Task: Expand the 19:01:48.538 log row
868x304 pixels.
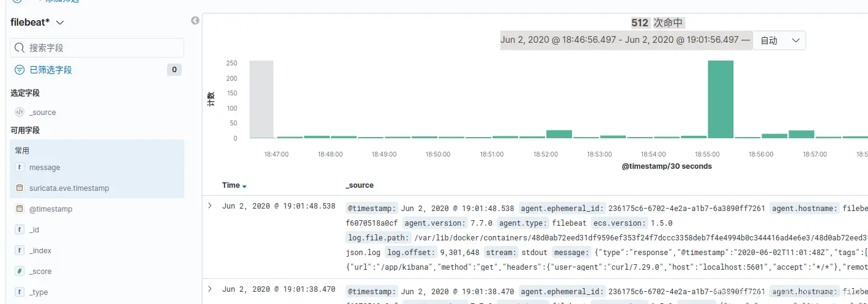Action: point(210,206)
